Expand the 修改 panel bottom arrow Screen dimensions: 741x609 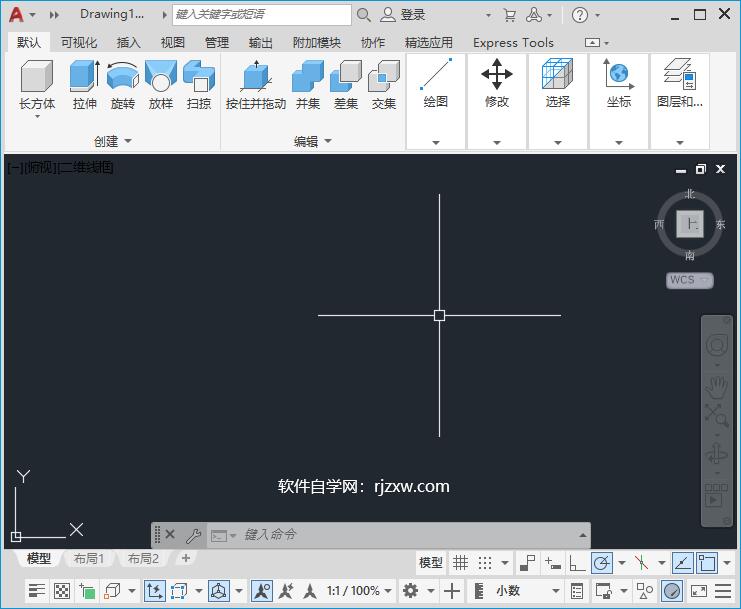497,142
